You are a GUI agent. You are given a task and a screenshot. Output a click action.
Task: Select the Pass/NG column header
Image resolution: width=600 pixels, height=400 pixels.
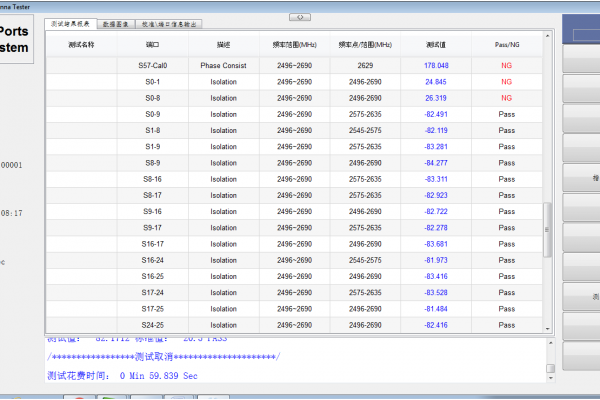point(507,45)
